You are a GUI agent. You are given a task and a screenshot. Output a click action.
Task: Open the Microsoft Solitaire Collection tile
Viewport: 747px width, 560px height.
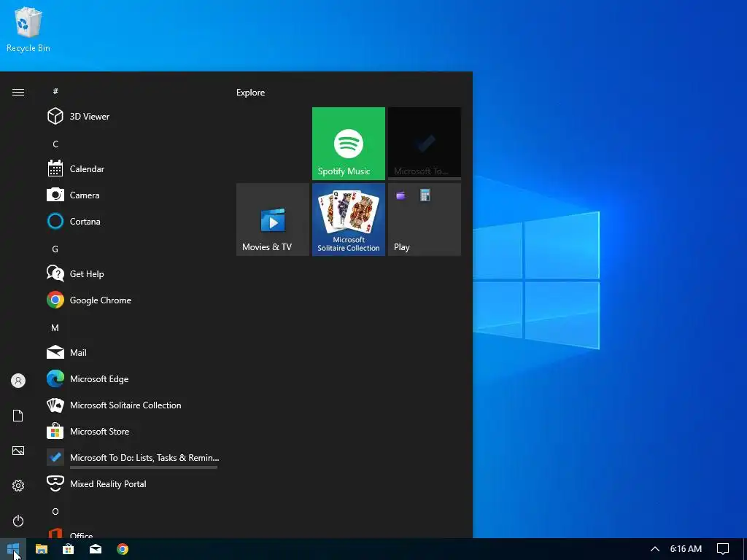(x=348, y=219)
